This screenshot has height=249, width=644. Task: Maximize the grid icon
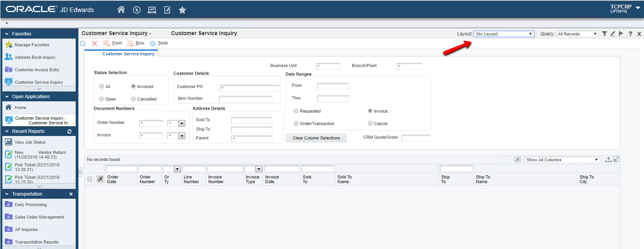(616, 159)
